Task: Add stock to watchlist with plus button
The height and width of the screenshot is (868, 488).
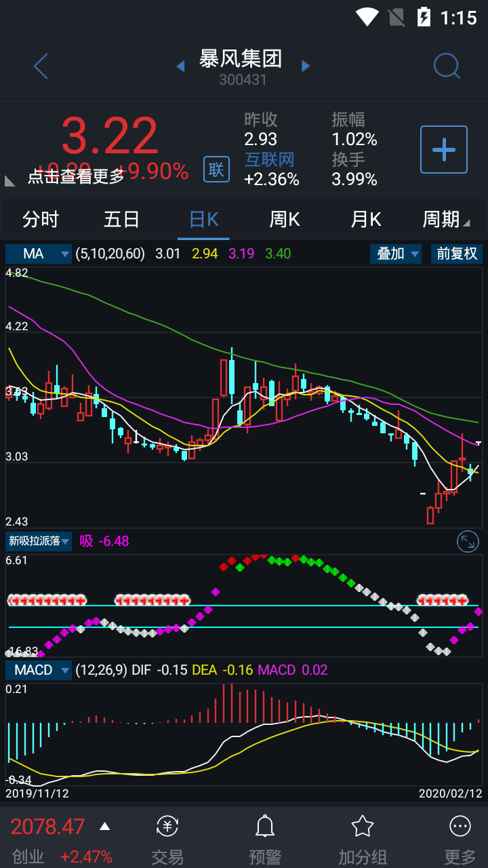Action: (x=444, y=149)
